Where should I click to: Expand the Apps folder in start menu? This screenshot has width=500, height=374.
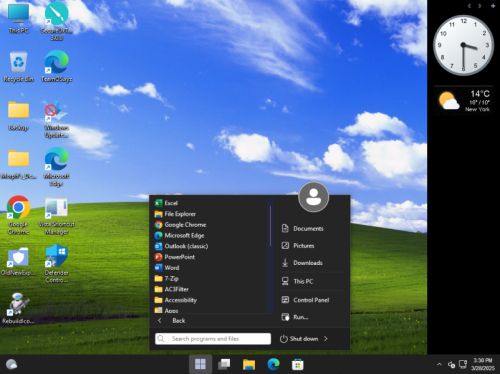pos(166,310)
